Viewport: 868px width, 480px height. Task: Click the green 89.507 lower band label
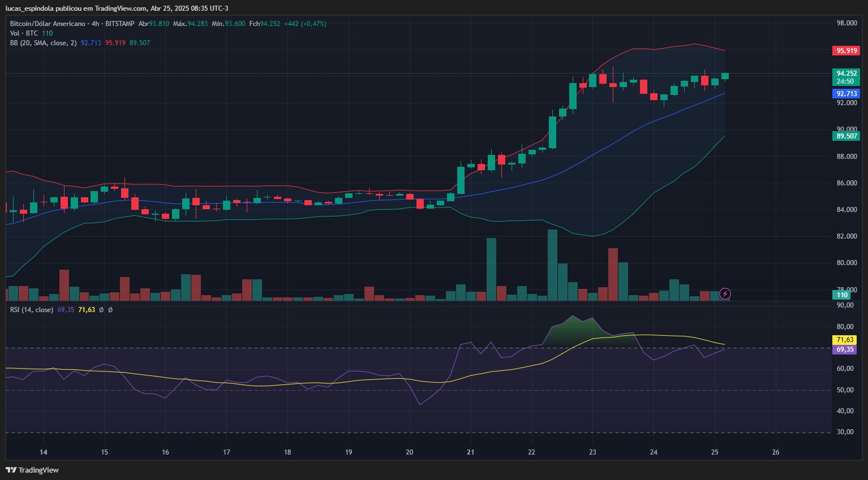coord(846,136)
